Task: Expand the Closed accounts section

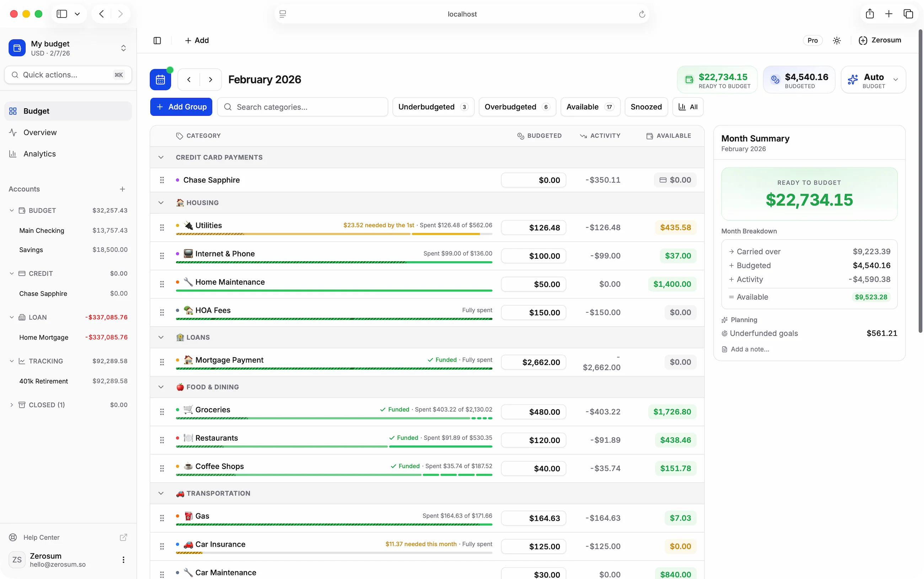Action: [x=11, y=404]
